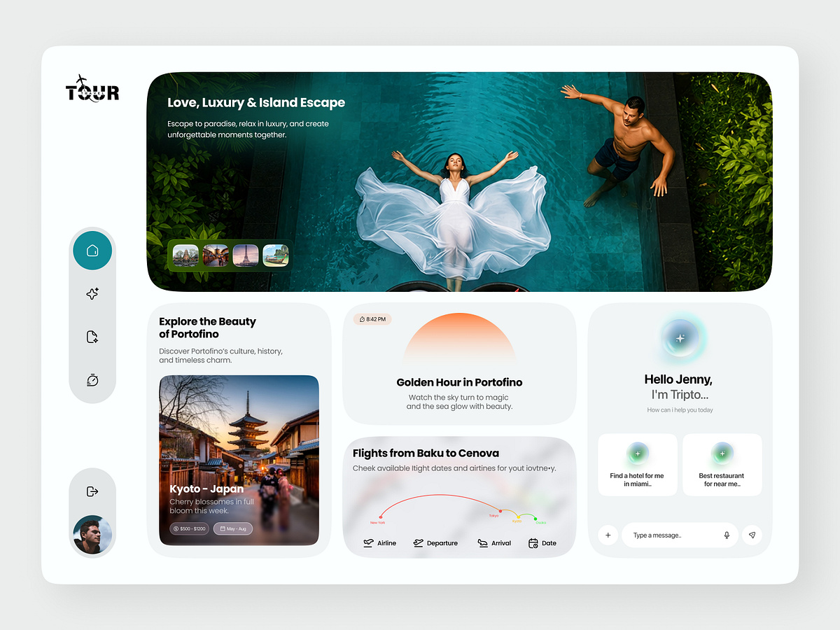
Task: Focus the 'Type a message' input field
Action: tap(680, 535)
